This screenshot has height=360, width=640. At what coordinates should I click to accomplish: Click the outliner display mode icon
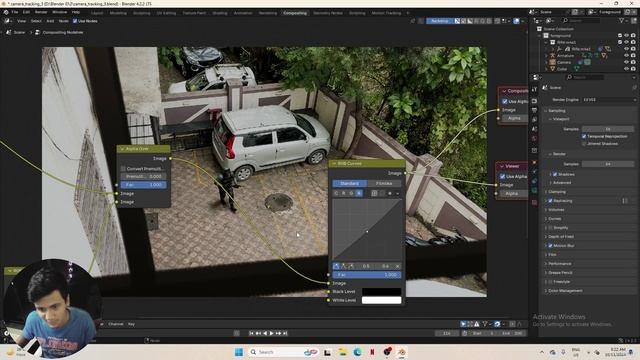click(549, 20)
